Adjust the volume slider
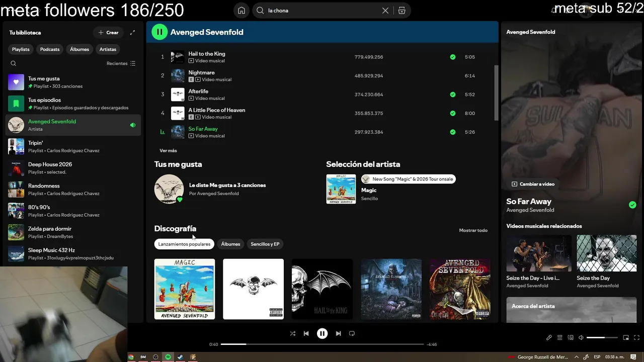 pos(602,338)
